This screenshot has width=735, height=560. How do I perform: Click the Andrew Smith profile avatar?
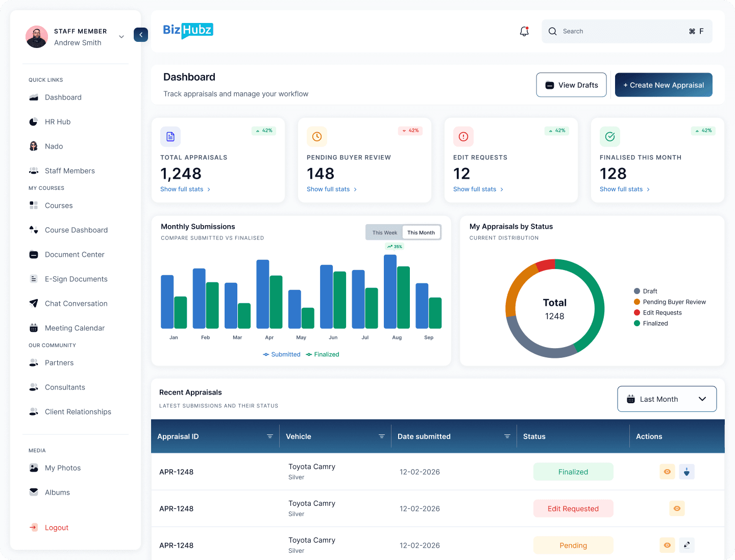point(37,37)
